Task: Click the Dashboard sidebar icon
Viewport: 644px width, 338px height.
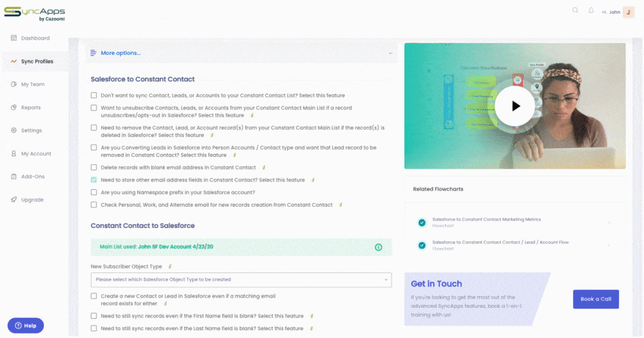Action: point(14,38)
